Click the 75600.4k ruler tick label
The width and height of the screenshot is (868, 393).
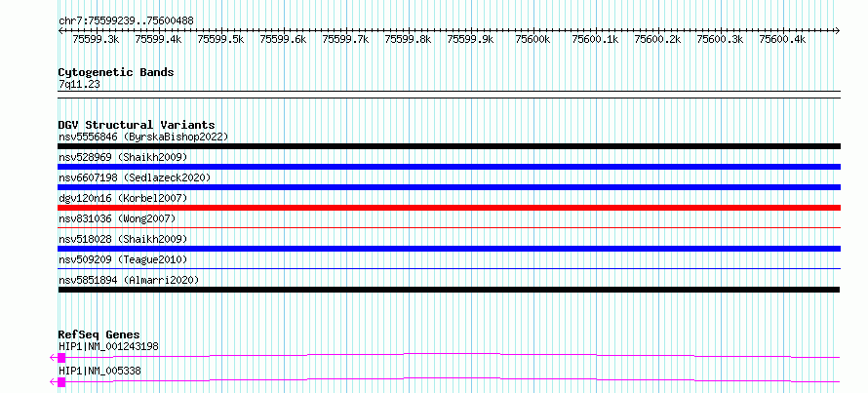click(x=782, y=39)
